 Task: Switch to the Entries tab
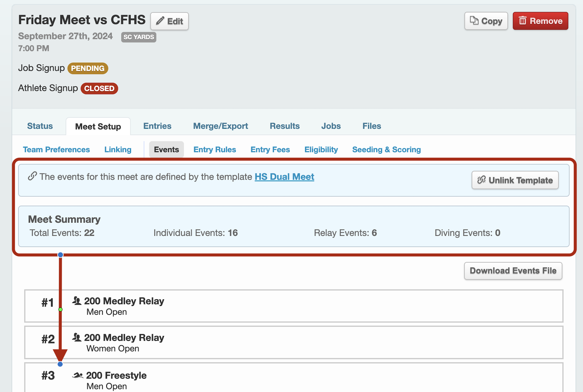(x=157, y=126)
